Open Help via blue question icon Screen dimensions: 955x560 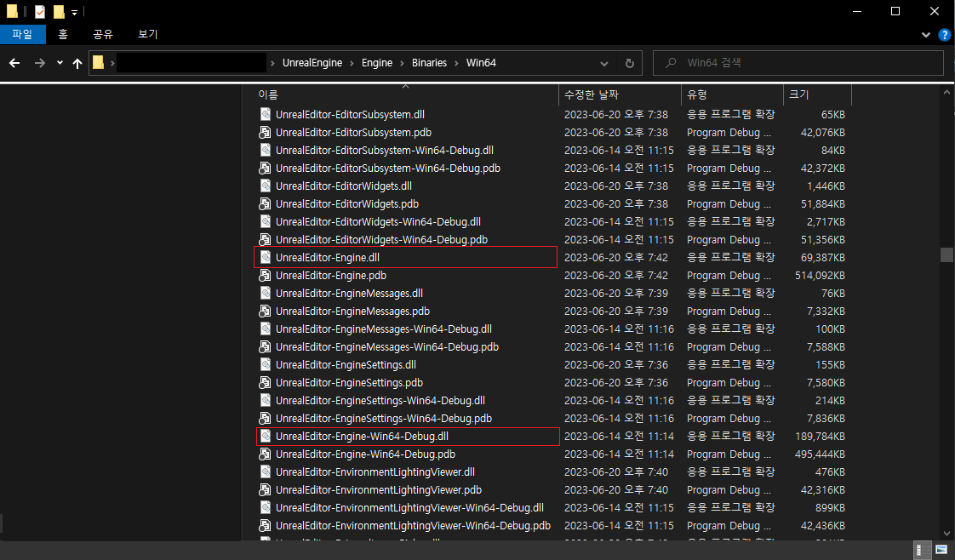point(945,35)
